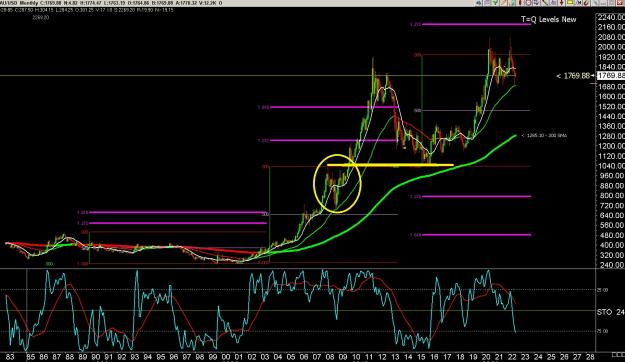This screenshot has height=362, width=625.
Task: Click the year 83 on time axis
Action: 10,357
